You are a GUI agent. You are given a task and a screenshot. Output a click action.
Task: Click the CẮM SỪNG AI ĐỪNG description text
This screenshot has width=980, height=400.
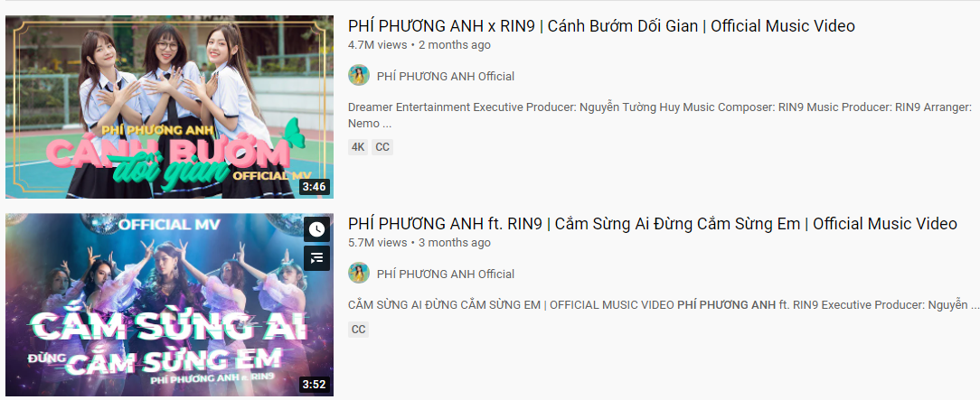point(664,305)
